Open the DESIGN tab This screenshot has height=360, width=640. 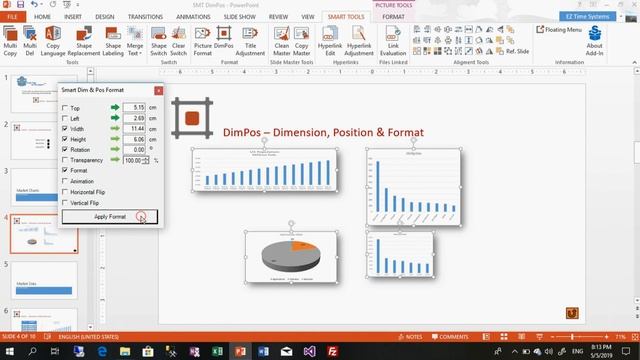[104, 17]
